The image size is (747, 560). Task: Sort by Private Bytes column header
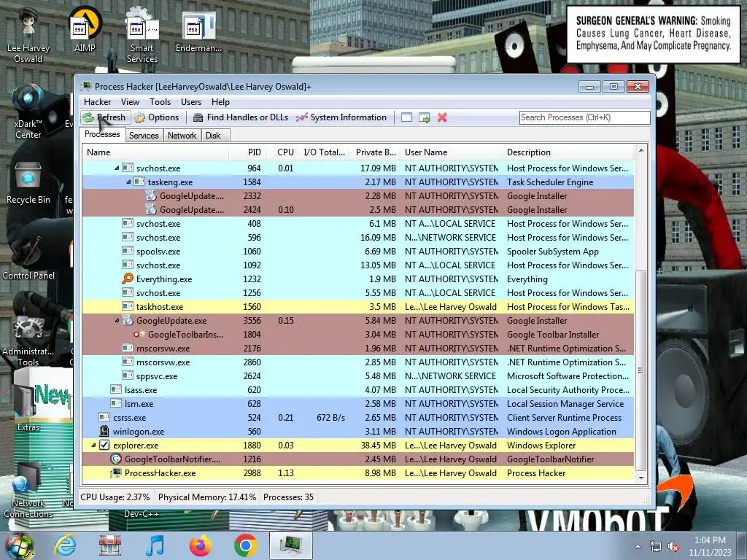[x=374, y=152]
